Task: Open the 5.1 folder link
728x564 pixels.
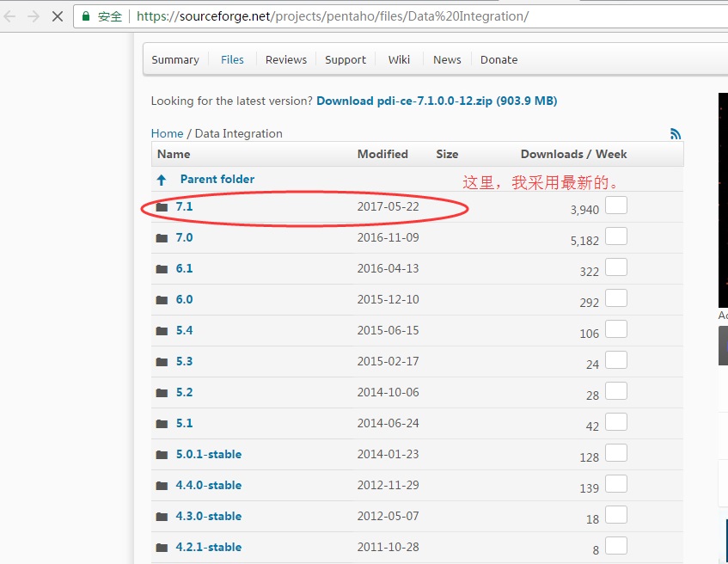Action: (184, 424)
